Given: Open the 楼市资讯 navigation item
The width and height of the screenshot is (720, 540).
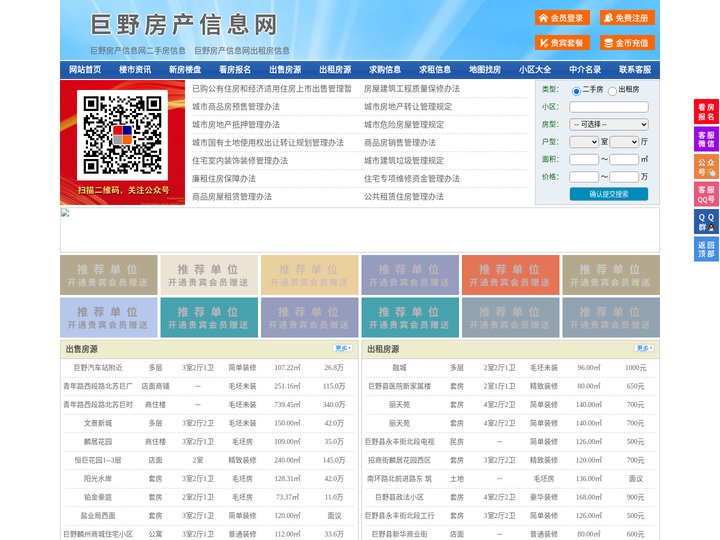Looking at the screenshot, I should (x=135, y=70).
